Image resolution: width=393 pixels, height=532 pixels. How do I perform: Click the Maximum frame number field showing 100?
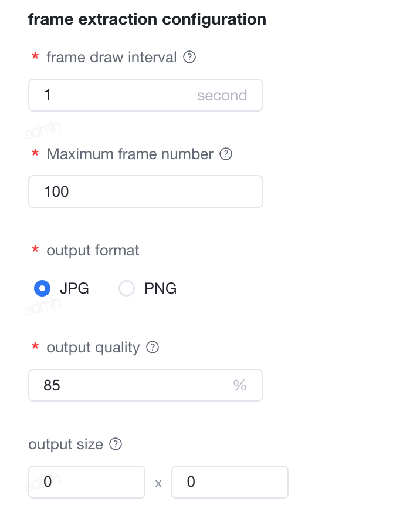pos(145,191)
